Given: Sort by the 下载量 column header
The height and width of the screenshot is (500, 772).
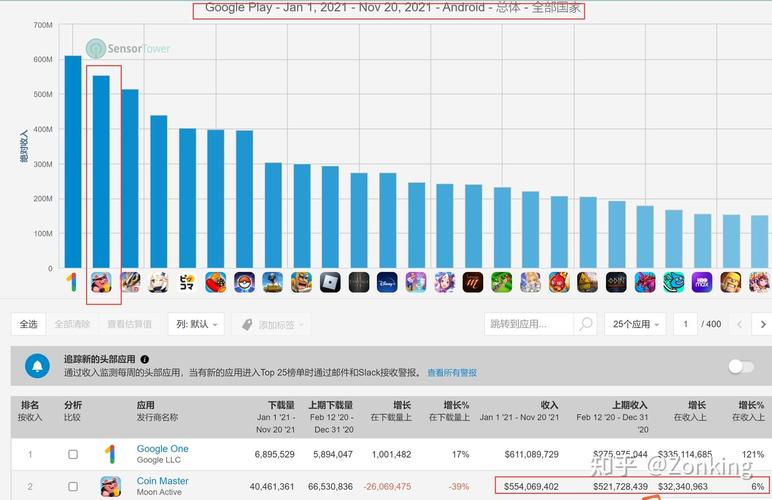Looking at the screenshot, I should [281, 405].
